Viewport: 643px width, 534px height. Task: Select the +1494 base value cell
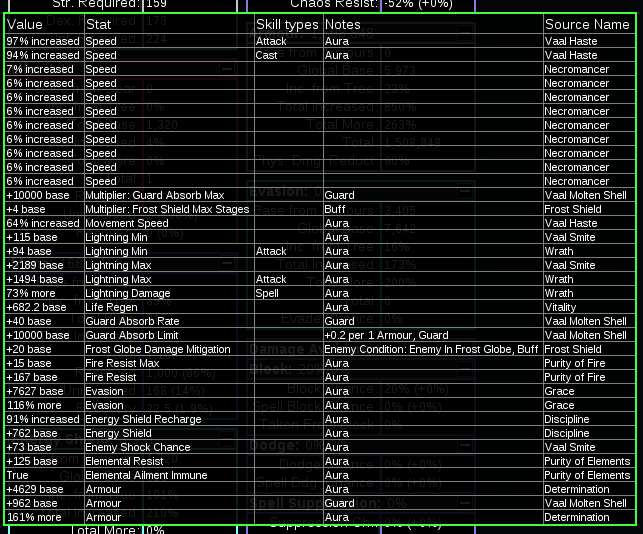[35, 279]
